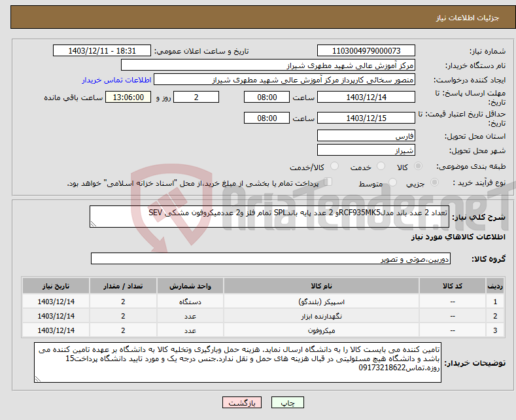Toggle the اسناد خزانه اسلامی payment checkbox

328,182
